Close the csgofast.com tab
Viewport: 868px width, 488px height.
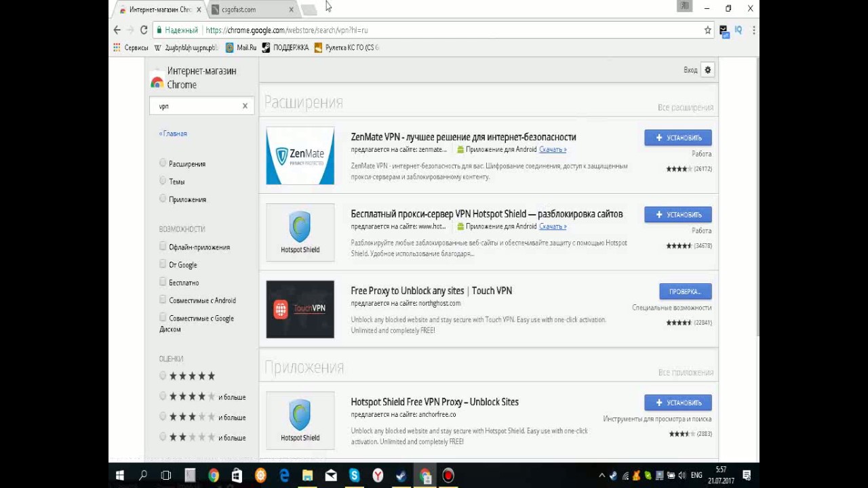point(292,9)
